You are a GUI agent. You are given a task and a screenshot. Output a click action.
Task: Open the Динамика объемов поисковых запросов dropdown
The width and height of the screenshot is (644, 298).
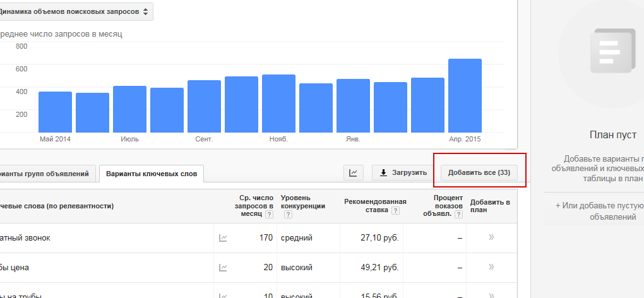tap(75, 11)
